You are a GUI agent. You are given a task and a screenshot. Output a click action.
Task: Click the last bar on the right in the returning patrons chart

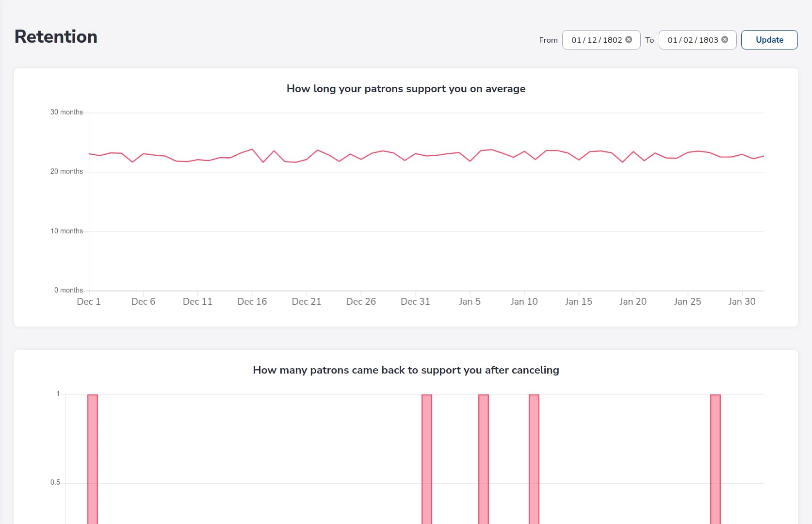pos(715,459)
